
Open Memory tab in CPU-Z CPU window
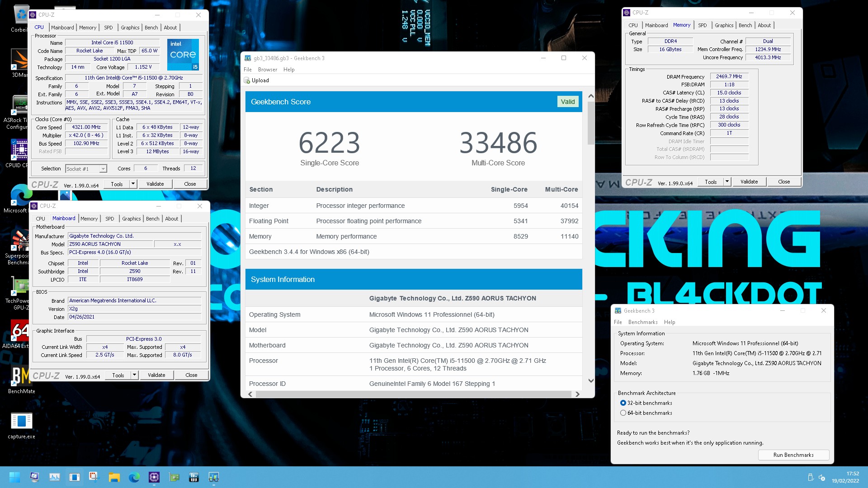(88, 28)
